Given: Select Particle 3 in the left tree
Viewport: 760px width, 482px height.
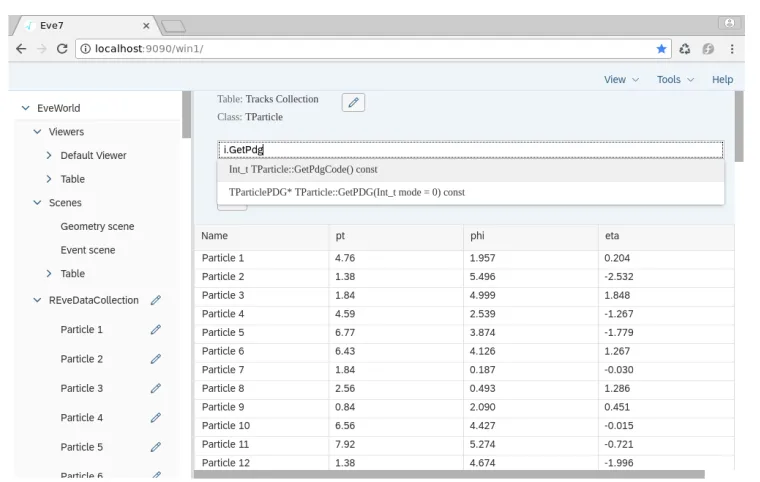Looking at the screenshot, I should (x=81, y=388).
